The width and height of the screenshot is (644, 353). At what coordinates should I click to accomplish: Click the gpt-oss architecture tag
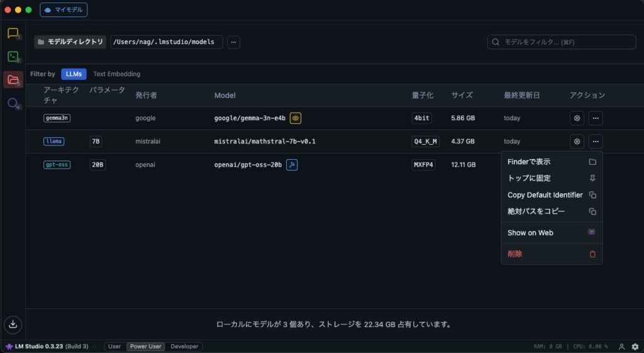click(x=57, y=165)
